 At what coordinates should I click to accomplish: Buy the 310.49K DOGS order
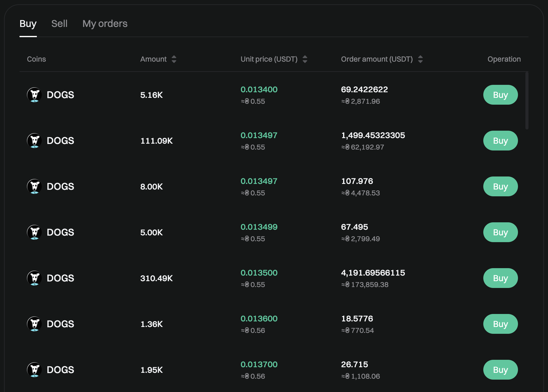(x=500, y=278)
